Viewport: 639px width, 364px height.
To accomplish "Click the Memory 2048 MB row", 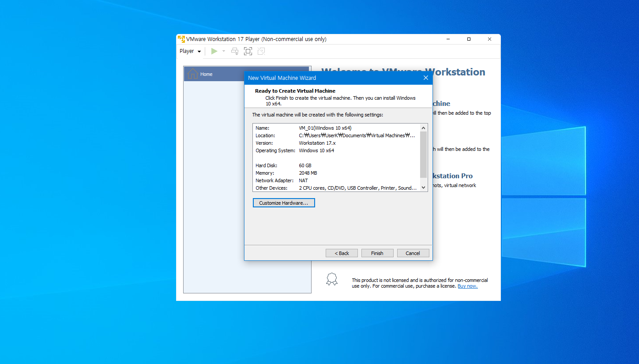I will pyautogui.click(x=337, y=173).
